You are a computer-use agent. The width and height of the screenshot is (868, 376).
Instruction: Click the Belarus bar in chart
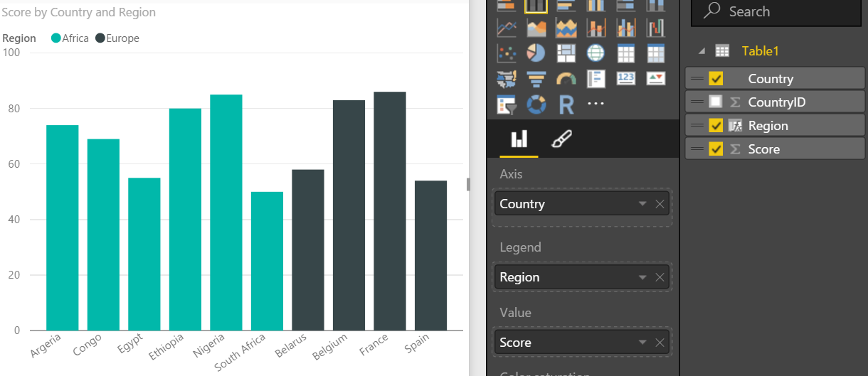[308, 249]
